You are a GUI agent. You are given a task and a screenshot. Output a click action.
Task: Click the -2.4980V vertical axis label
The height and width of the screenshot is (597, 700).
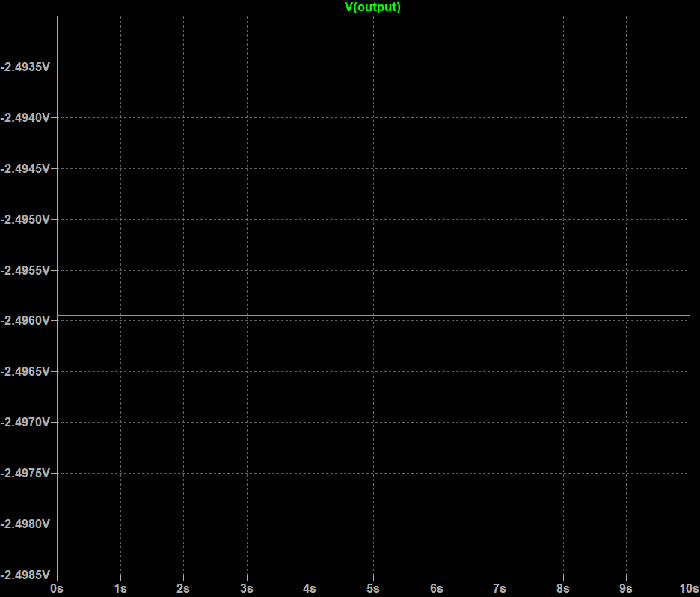click(25, 524)
